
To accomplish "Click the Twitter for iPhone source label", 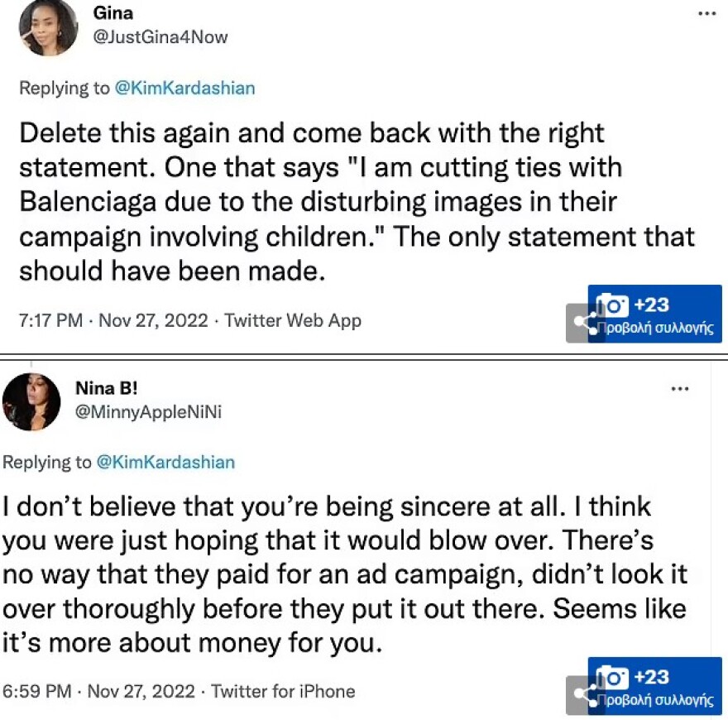I will (x=283, y=691).
